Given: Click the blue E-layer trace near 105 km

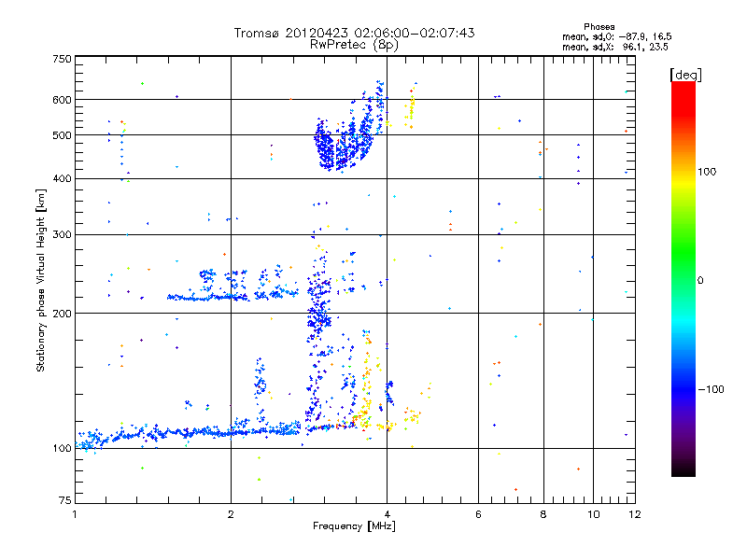Looking at the screenshot, I should pos(189,432).
